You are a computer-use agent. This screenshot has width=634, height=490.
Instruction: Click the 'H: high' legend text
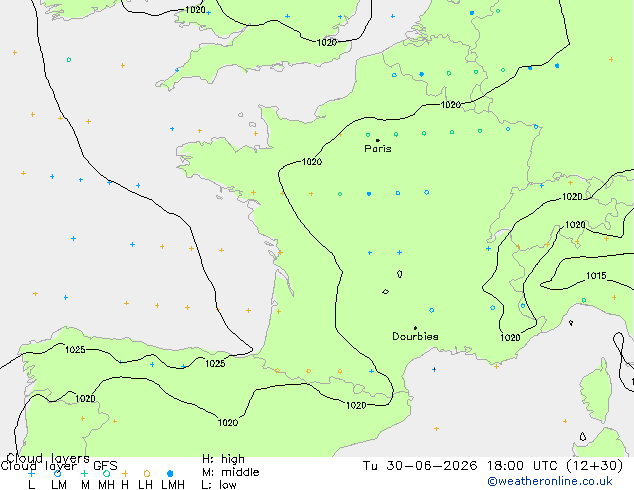click(223, 459)
